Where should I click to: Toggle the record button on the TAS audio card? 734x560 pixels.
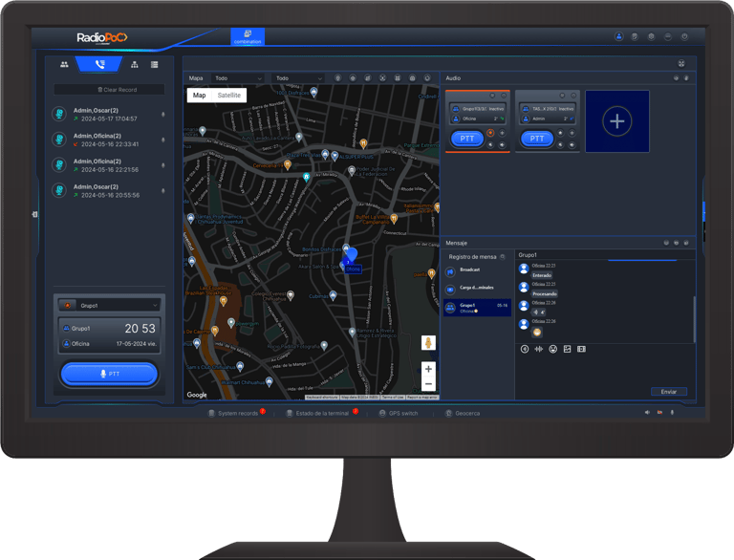point(560,133)
